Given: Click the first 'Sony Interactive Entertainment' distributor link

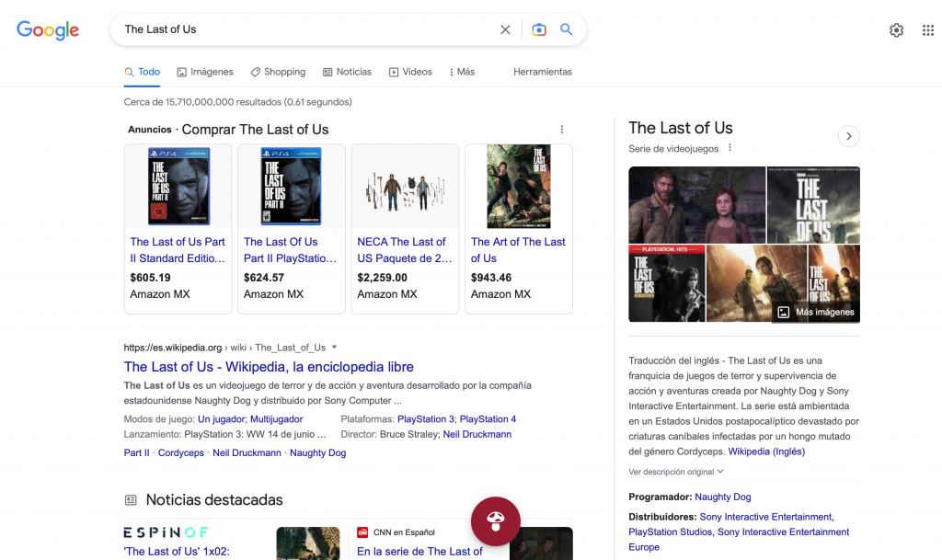Looking at the screenshot, I should point(766,517).
